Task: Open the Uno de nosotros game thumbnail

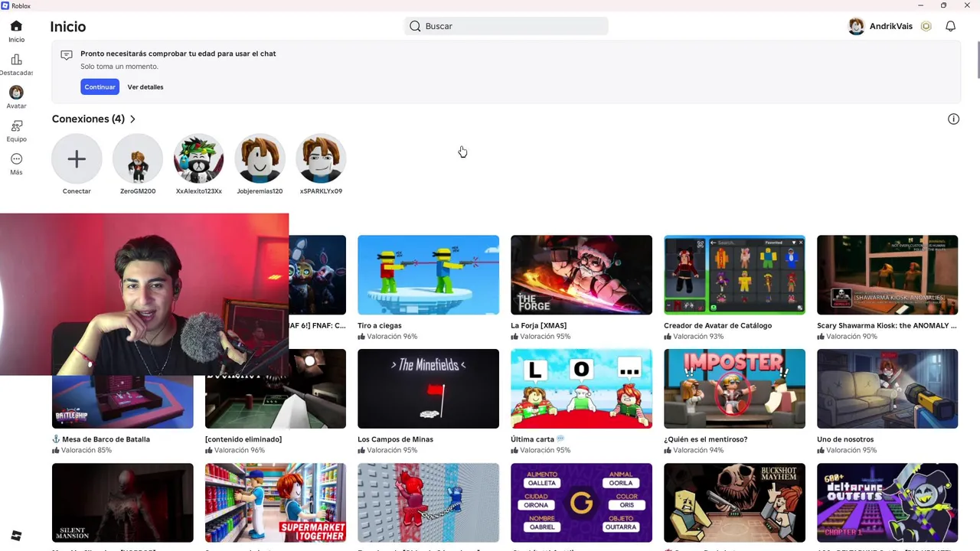Action: click(x=887, y=389)
